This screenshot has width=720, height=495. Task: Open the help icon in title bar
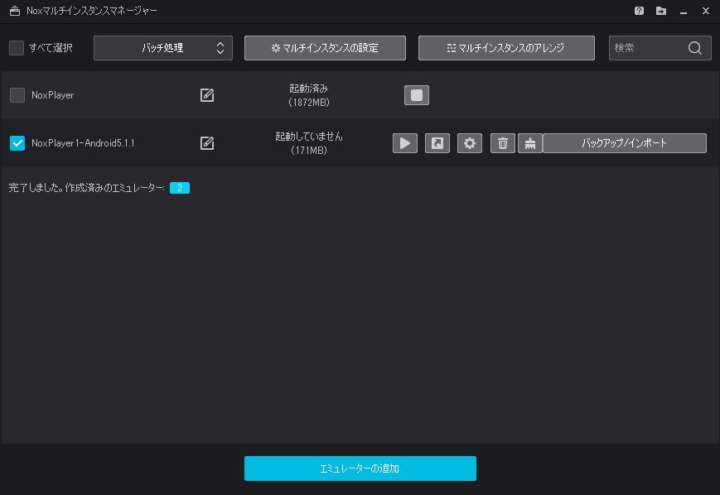[x=639, y=11]
